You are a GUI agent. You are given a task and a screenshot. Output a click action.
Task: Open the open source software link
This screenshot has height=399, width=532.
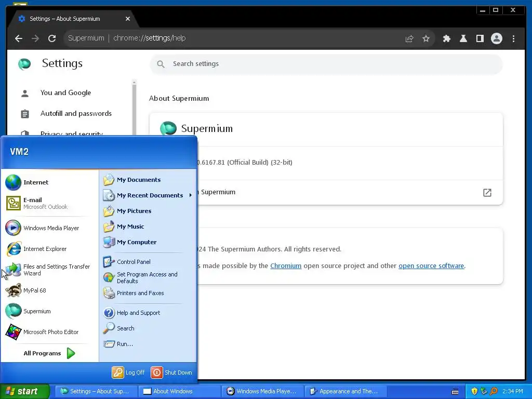click(431, 265)
